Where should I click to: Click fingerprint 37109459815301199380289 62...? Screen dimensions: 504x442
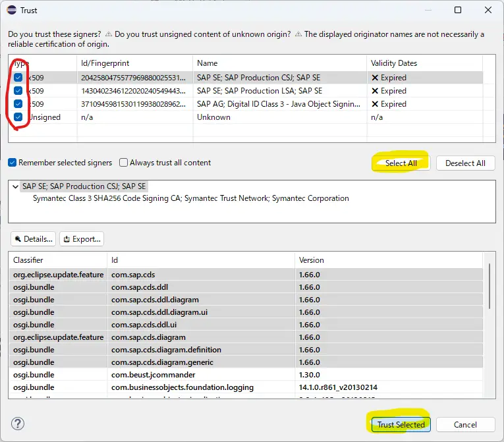pos(133,104)
